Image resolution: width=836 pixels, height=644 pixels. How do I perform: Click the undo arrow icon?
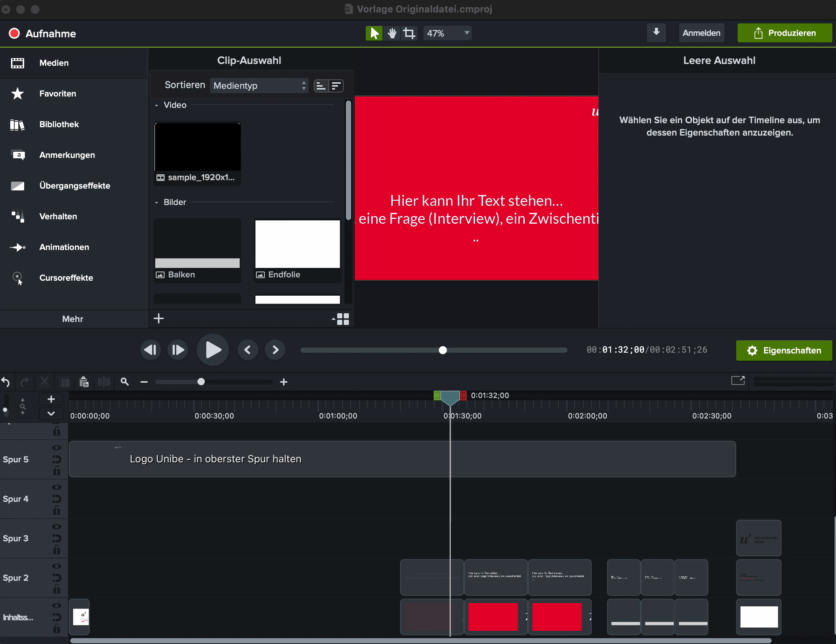6,382
